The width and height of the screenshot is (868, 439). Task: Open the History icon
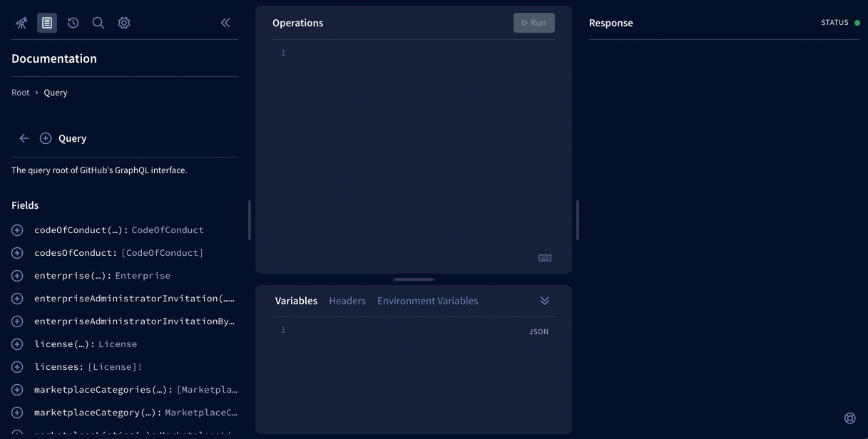coord(73,23)
